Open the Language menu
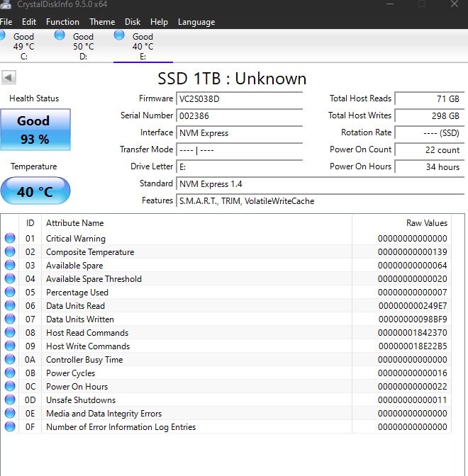The width and height of the screenshot is (468, 476). 196,22
